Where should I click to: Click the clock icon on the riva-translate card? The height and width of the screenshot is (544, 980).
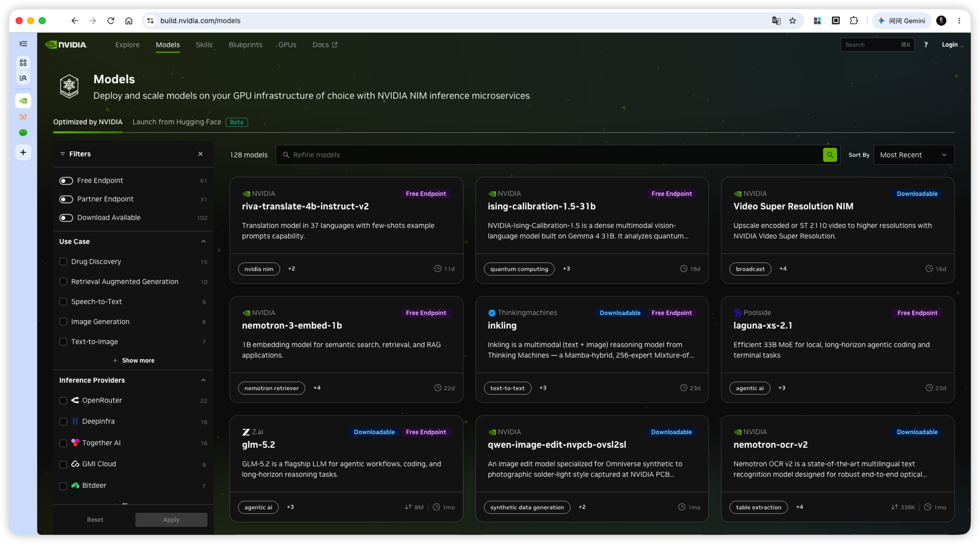click(x=437, y=269)
